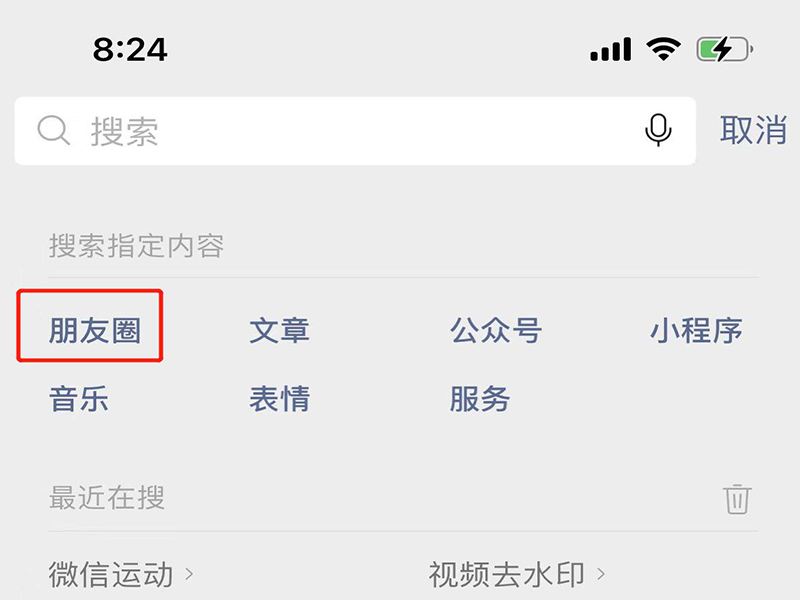
Task: Select the 朋友圈 search category
Action: click(95, 330)
